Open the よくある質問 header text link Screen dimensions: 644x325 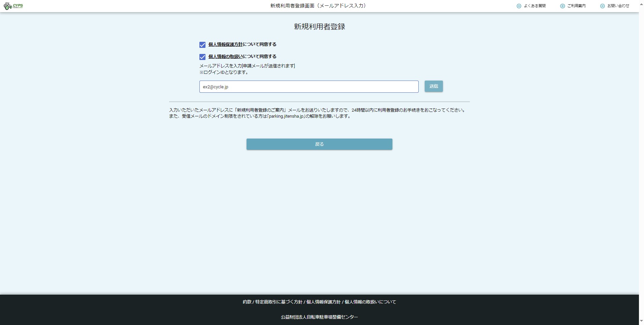click(535, 6)
